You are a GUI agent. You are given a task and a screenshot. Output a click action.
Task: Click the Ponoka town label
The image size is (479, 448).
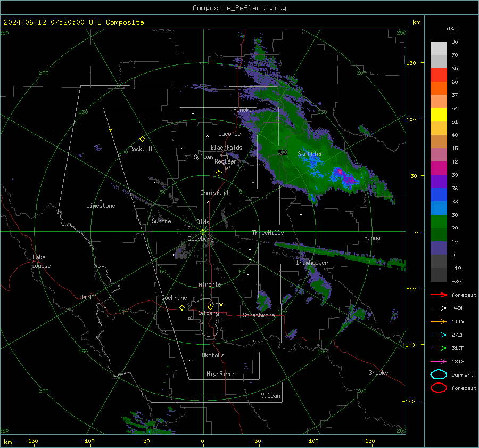coord(243,110)
